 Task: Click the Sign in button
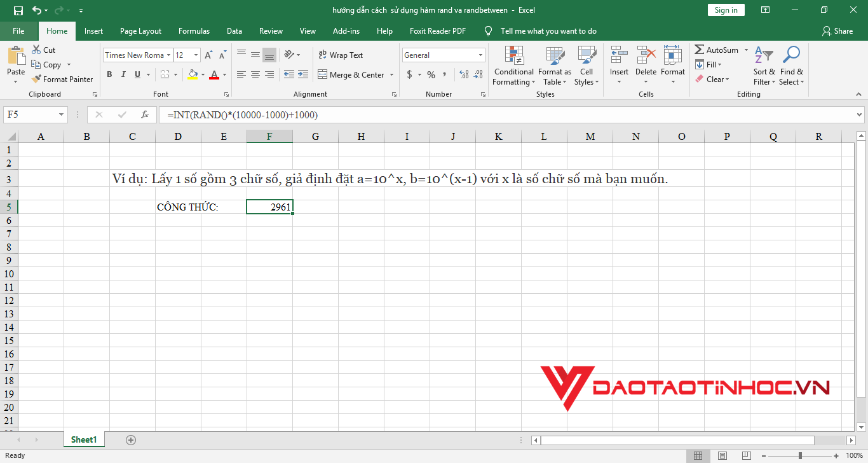point(726,10)
